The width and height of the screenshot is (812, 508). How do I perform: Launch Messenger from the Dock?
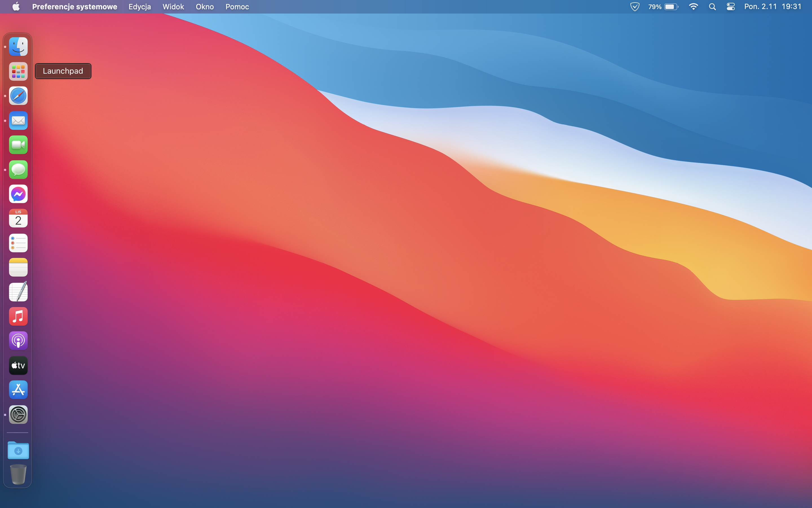coord(18,194)
